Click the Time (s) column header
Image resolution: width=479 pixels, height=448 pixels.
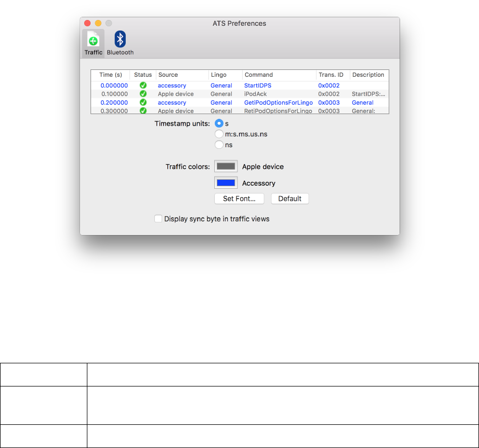click(111, 75)
